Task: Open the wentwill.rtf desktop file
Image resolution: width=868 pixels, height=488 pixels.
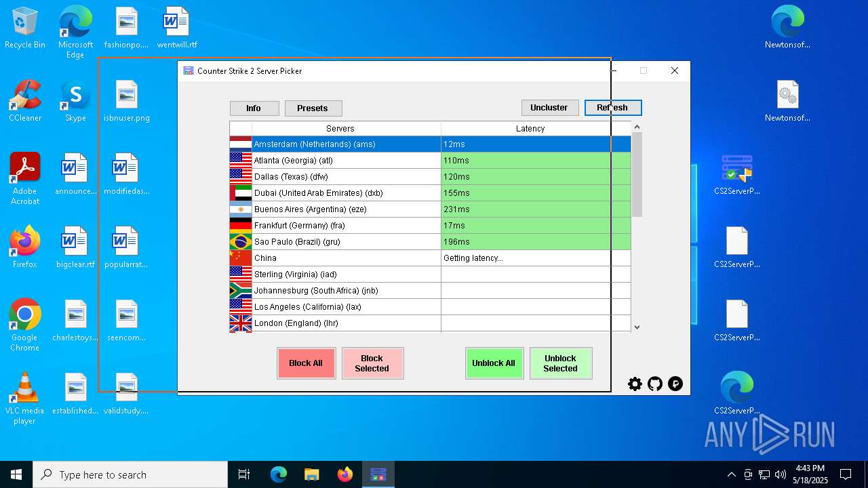Action: point(177,28)
